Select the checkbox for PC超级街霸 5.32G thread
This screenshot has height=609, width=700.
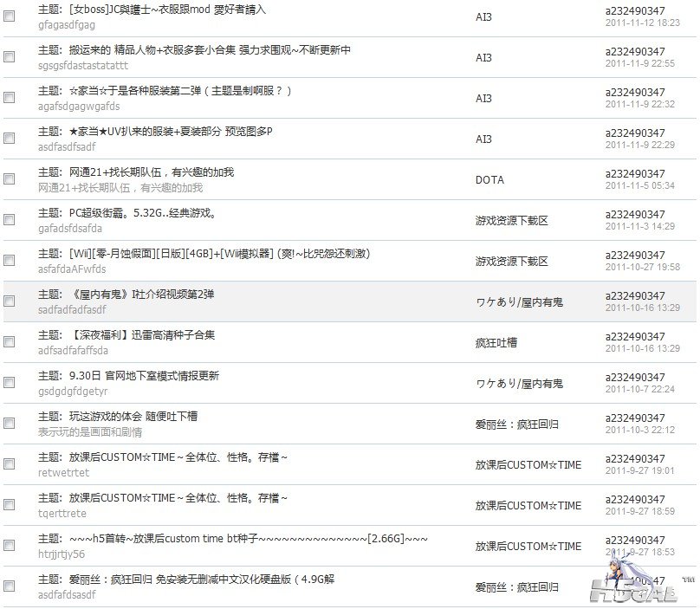coord(10,220)
